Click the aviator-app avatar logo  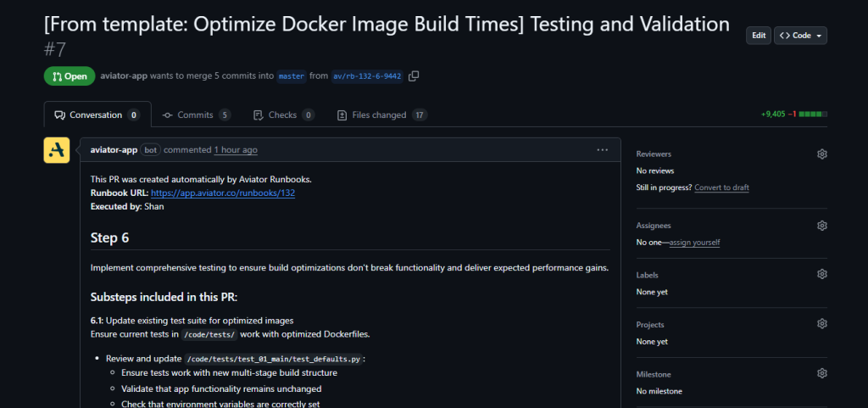pos(58,150)
